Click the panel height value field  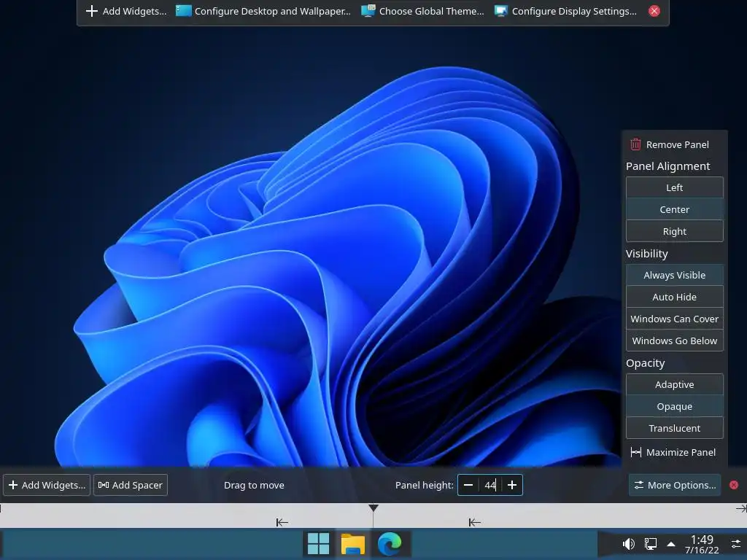(490, 485)
